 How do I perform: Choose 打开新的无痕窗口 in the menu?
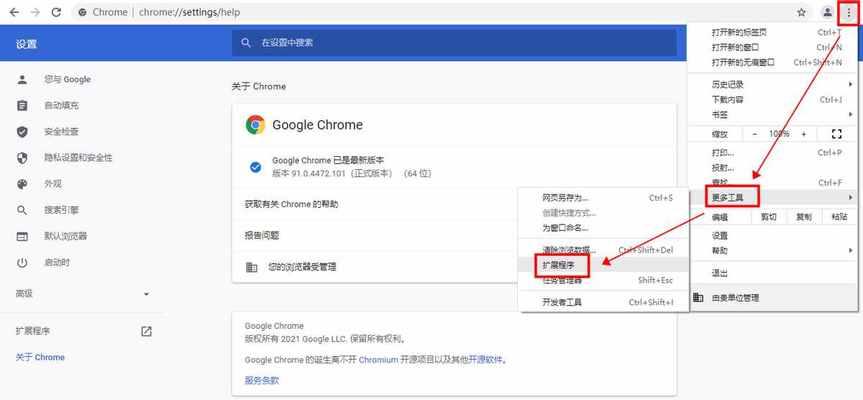coord(773,62)
